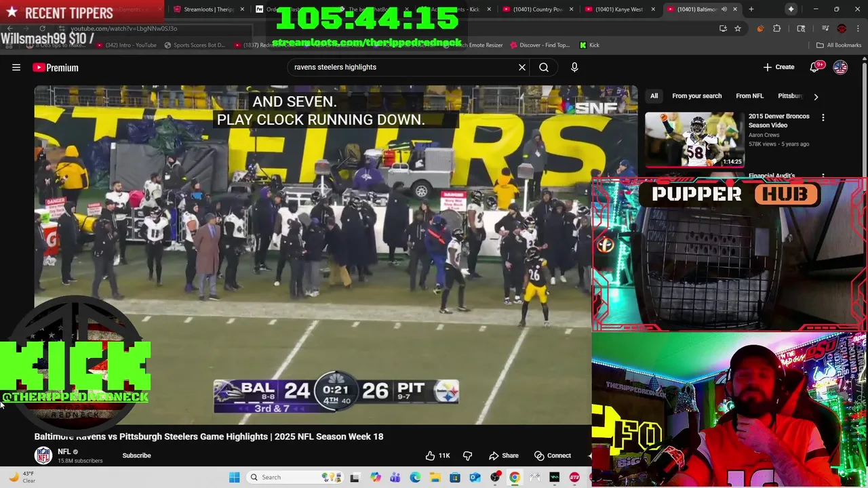Open options for the Financial Audit video

coord(823,176)
